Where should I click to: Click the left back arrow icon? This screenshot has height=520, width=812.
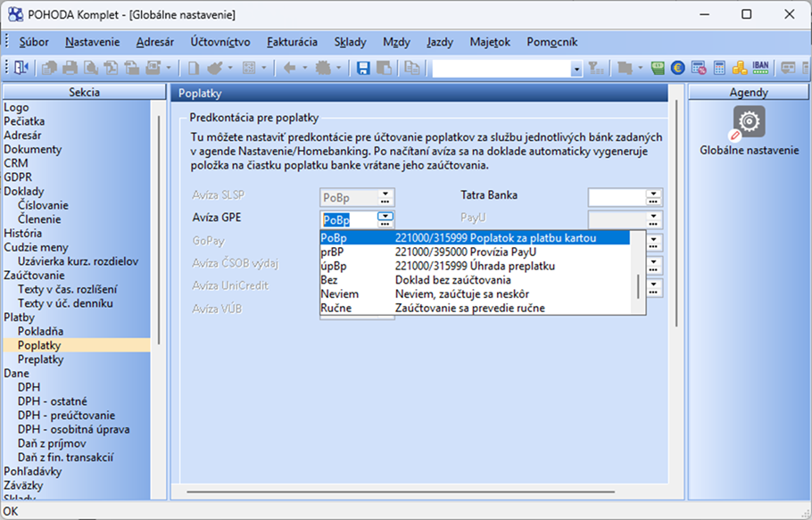point(289,68)
